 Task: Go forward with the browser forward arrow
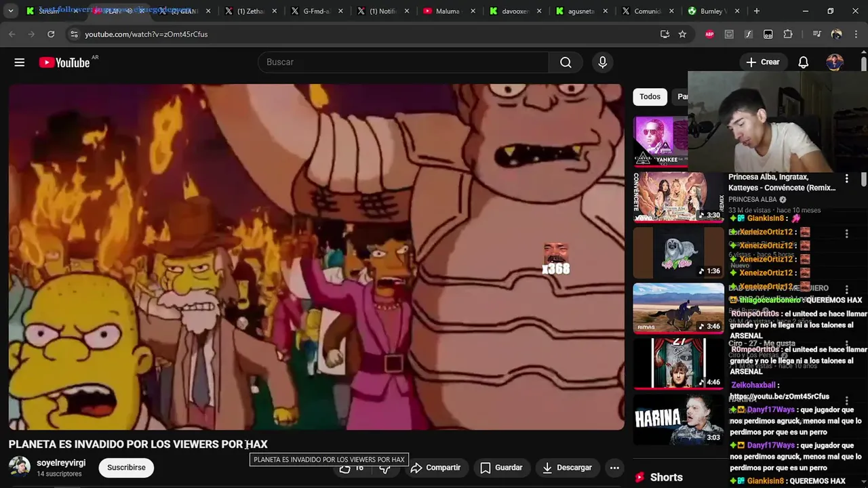(31, 34)
